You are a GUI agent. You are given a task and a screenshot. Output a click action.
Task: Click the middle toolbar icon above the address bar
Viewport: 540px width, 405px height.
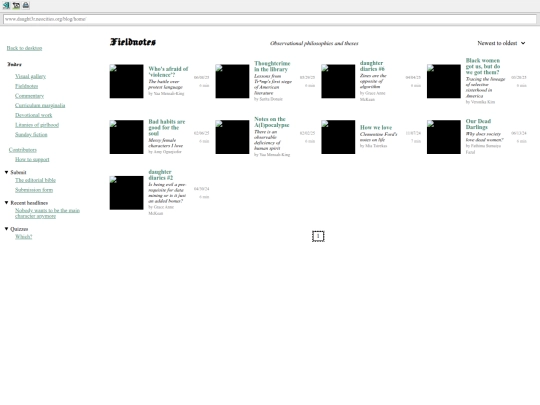16,5
